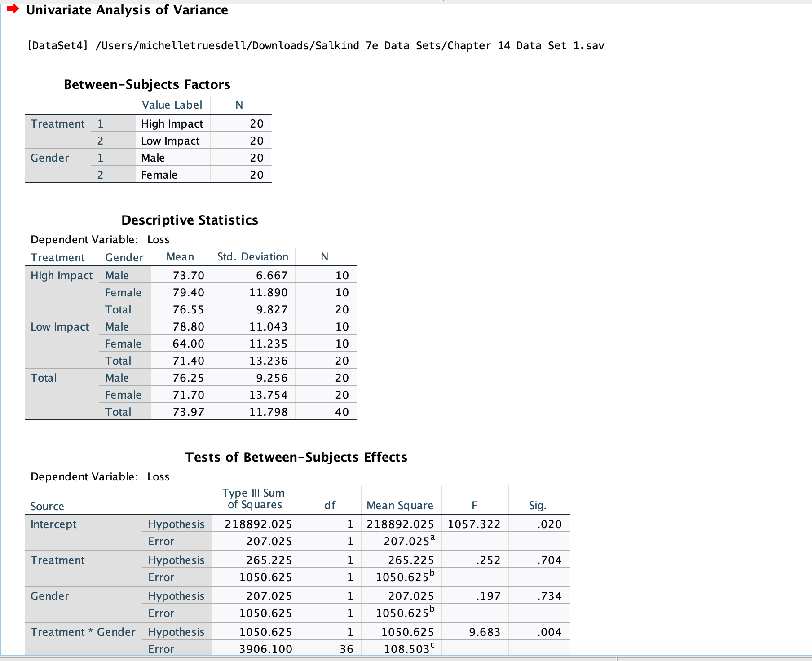Click the Mean column header in Descriptive Statistics

click(180, 256)
